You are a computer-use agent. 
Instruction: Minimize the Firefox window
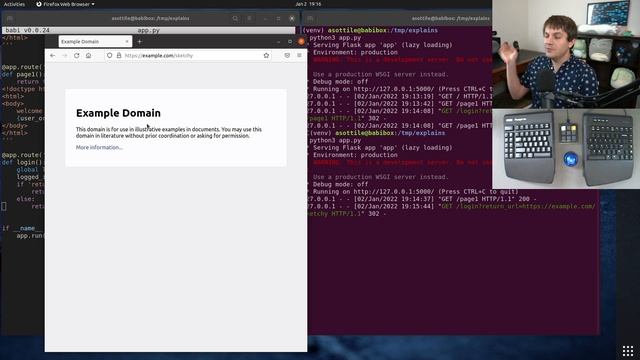coord(278,42)
